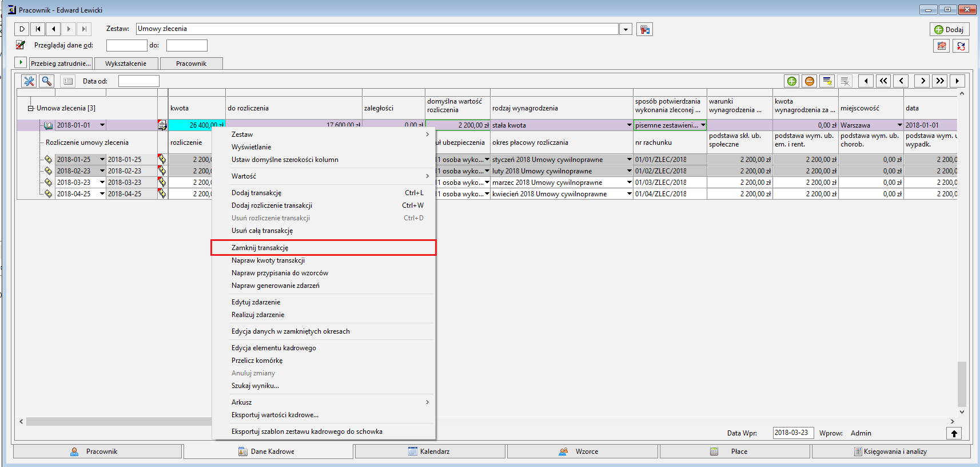The height and width of the screenshot is (467, 980).
Task: Open Arkusz submenu
Action: (324, 402)
